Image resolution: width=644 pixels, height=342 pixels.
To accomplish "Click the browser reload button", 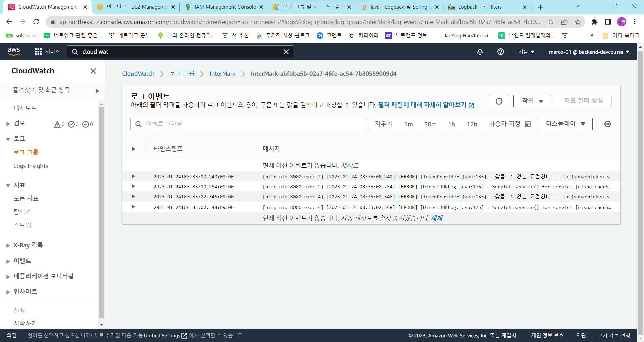I will [x=36, y=22].
